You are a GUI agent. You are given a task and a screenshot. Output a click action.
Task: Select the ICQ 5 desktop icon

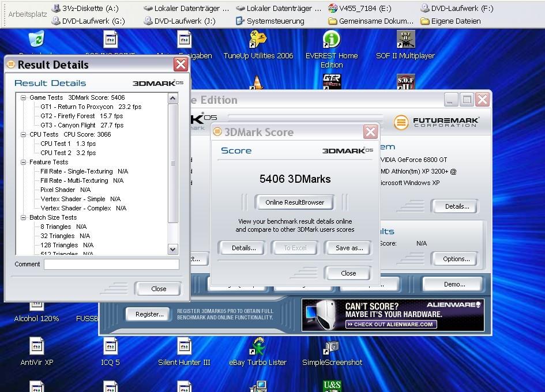(110, 352)
